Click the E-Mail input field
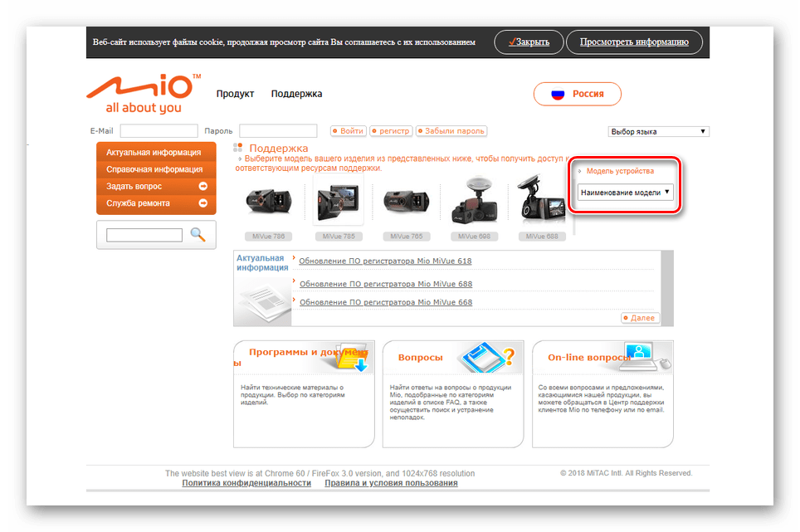This screenshot has width=800, height=532. (159, 131)
